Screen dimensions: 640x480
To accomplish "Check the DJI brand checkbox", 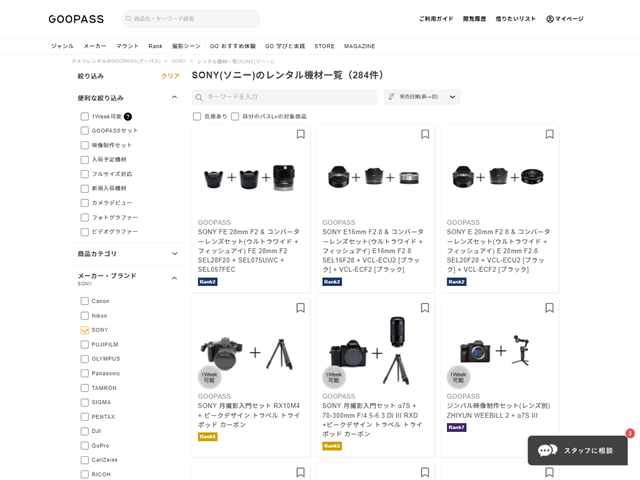I will coord(84,431).
